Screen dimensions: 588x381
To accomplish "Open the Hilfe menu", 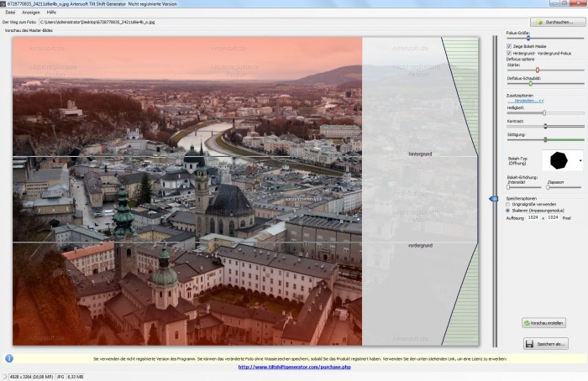I will pos(51,13).
